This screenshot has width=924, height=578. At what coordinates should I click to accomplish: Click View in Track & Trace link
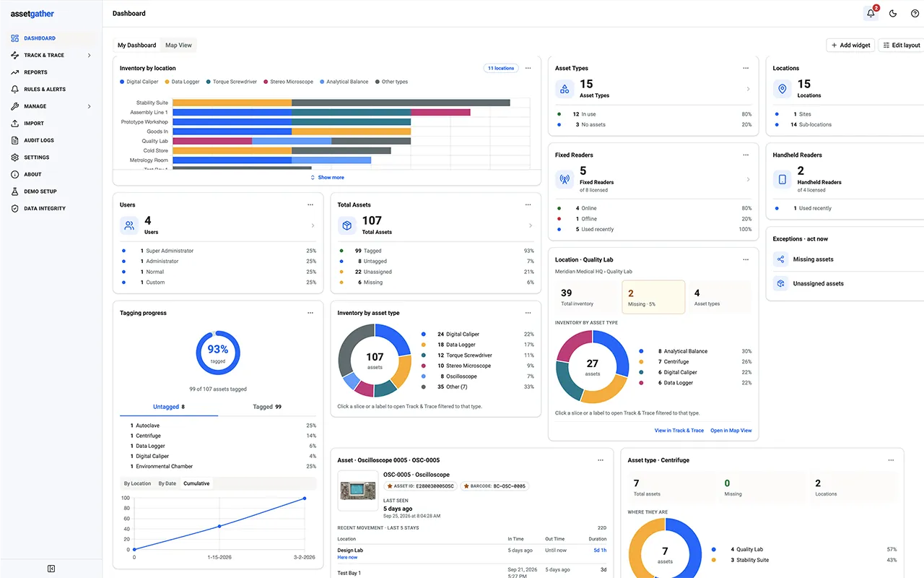(x=679, y=430)
